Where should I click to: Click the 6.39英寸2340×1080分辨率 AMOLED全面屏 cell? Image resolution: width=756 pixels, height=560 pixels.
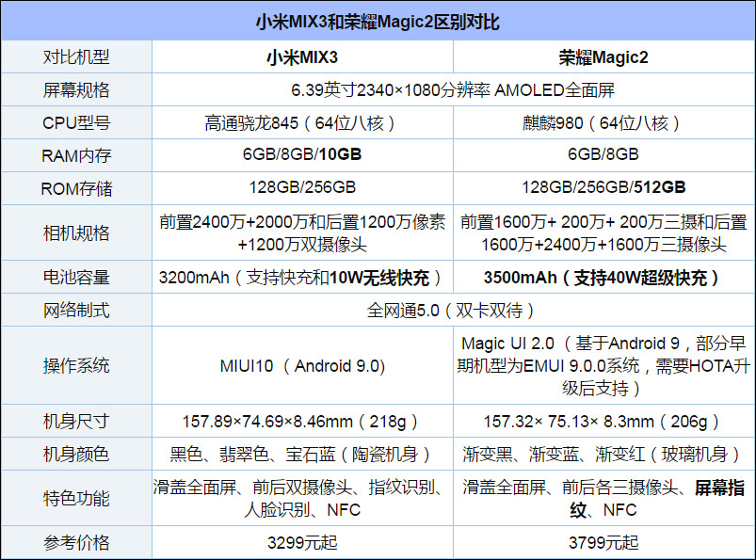(x=453, y=90)
